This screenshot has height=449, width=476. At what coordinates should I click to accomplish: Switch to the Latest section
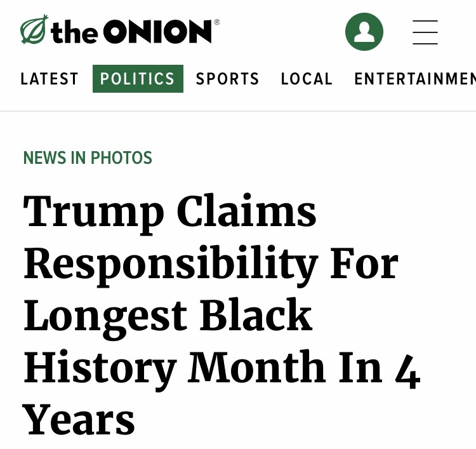[x=50, y=79]
